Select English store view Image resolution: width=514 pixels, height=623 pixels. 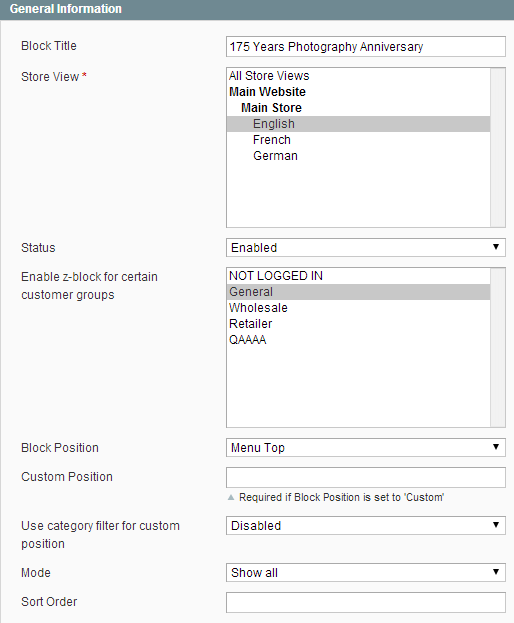click(358, 124)
